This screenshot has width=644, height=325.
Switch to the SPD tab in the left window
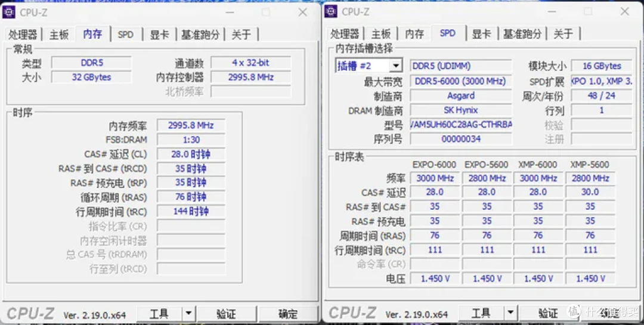click(126, 35)
